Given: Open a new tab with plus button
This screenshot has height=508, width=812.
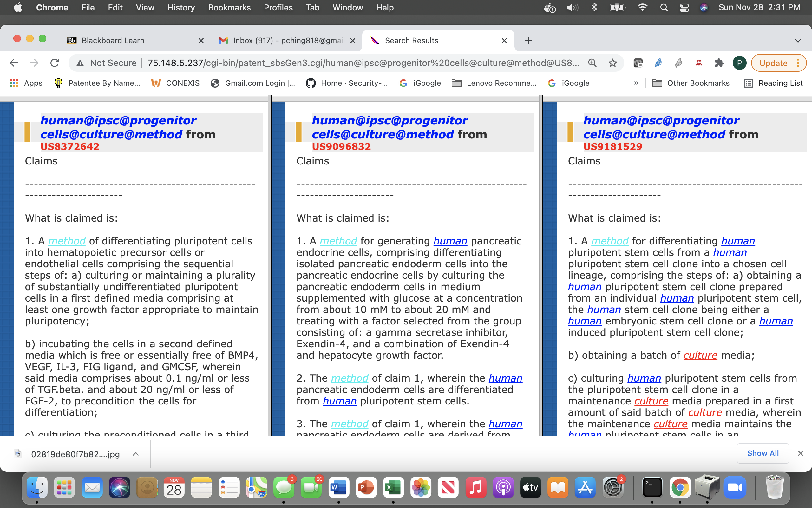Looking at the screenshot, I should (x=528, y=41).
